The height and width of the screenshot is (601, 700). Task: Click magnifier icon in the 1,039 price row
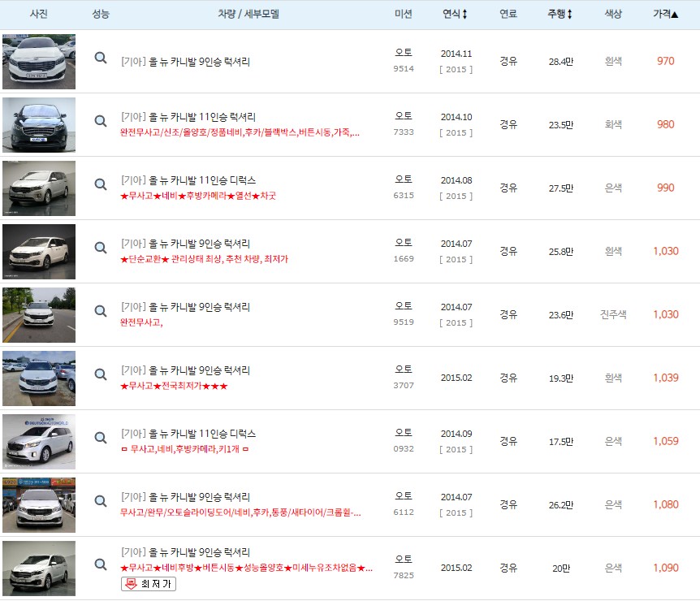coord(101,374)
